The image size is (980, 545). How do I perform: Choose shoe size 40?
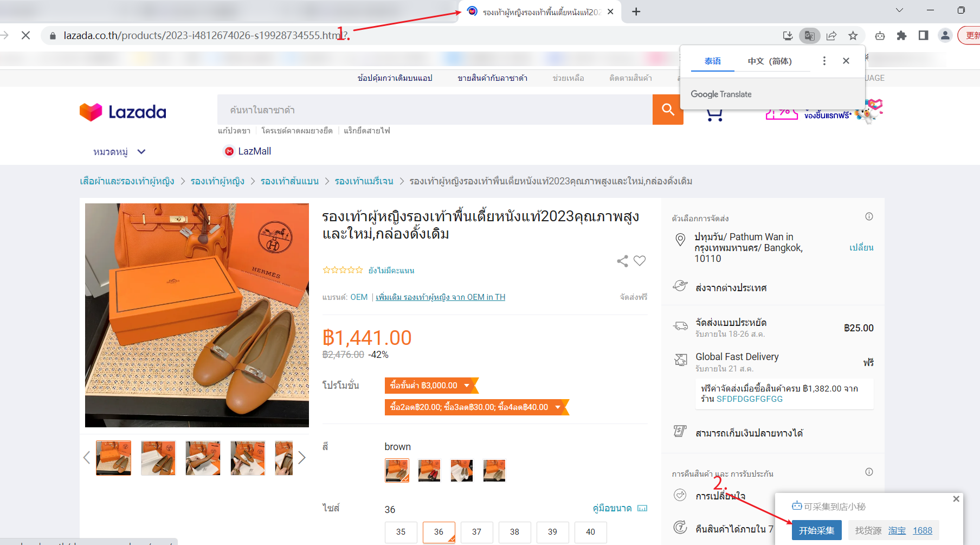tap(591, 532)
